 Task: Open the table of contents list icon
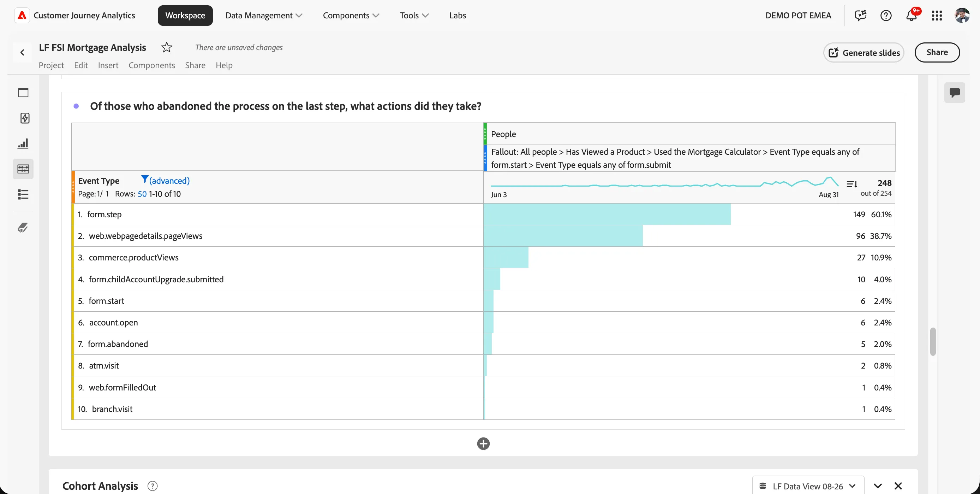point(23,194)
